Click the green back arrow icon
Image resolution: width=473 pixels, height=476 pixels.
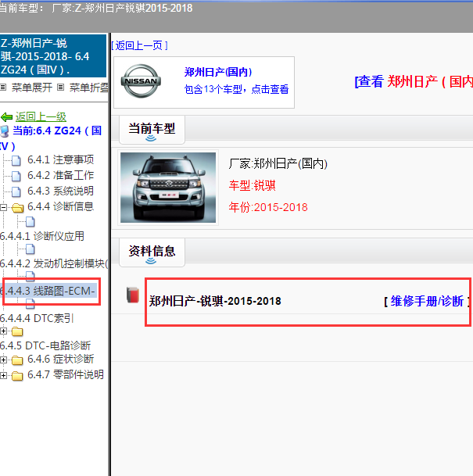pyautogui.click(x=7, y=117)
